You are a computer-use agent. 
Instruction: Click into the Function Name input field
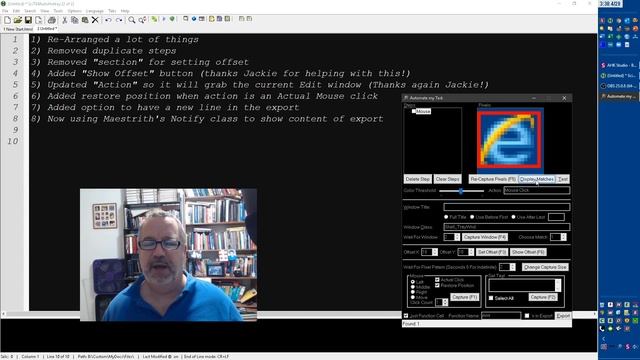pyautogui.click(x=501, y=316)
